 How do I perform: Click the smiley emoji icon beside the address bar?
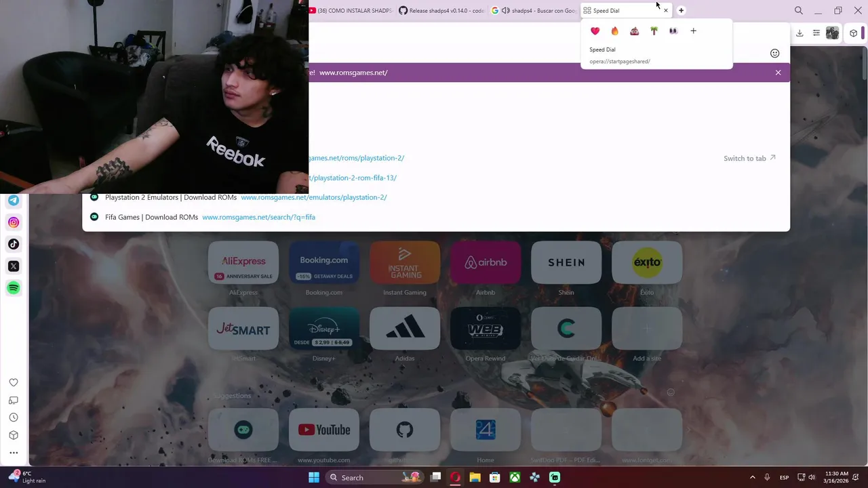tap(774, 54)
